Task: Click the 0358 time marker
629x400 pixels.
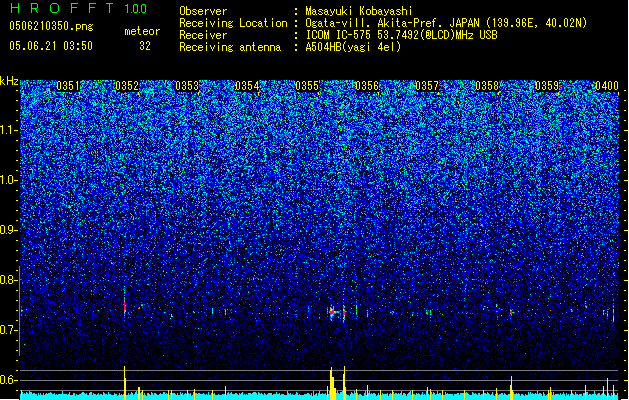Action: (487, 86)
